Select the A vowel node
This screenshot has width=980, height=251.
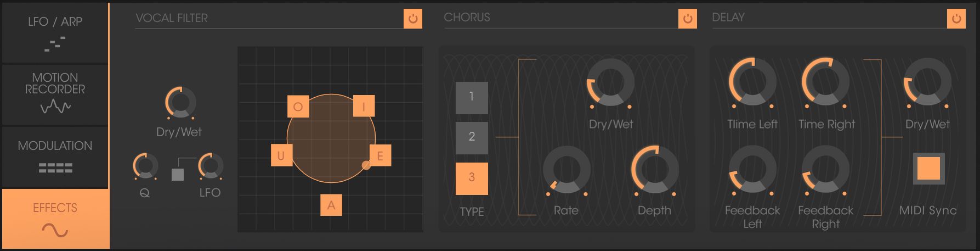(331, 205)
